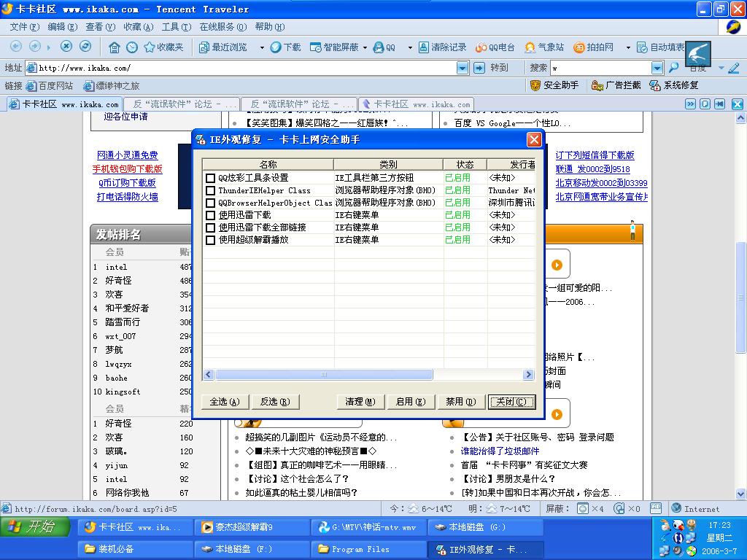Open the 广告拦截 ad blocker

pyautogui.click(x=616, y=85)
